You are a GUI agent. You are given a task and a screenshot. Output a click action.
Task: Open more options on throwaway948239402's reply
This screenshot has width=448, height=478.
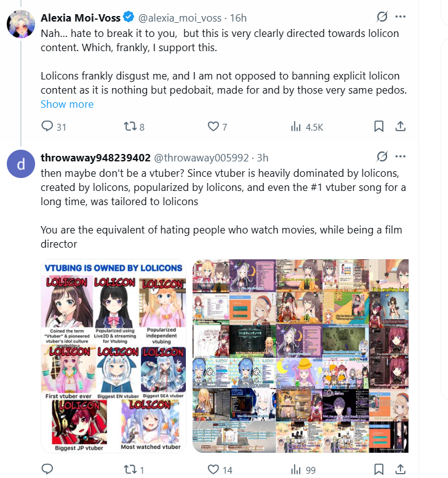[x=400, y=156]
